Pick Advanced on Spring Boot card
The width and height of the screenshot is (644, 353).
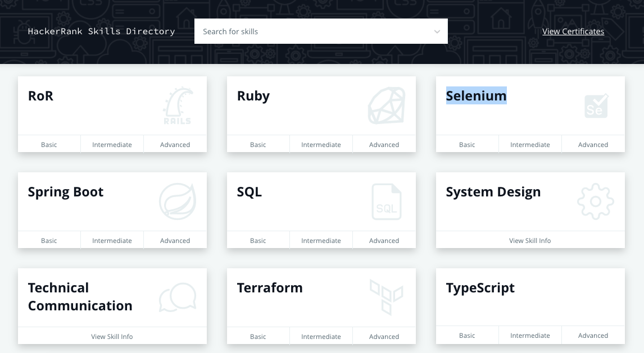pos(175,240)
